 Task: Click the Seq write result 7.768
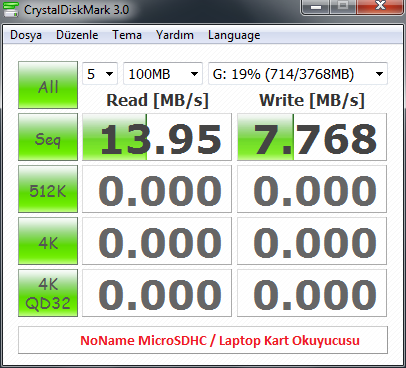point(312,137)
